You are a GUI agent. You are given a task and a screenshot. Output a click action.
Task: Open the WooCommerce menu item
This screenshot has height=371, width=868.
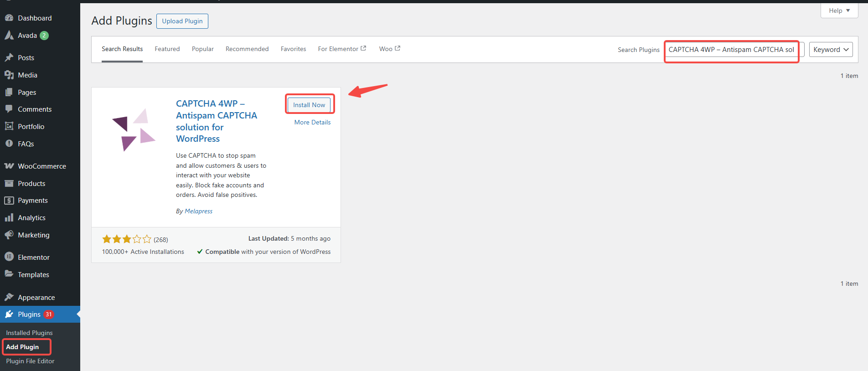pyautogui.click(x=40, y=166)
